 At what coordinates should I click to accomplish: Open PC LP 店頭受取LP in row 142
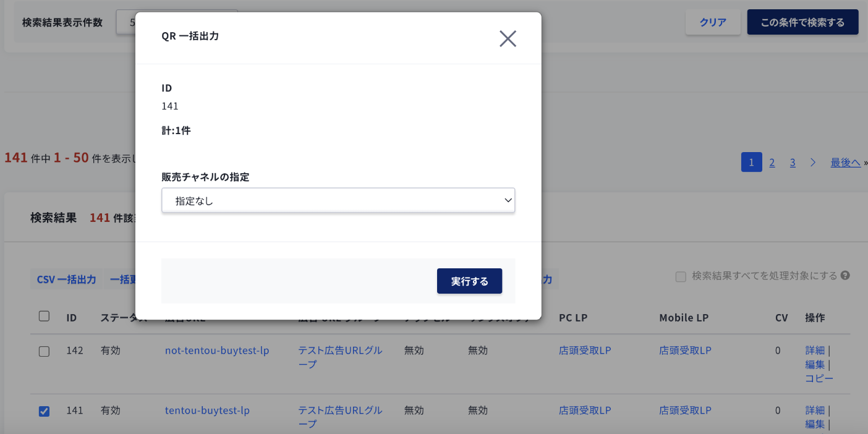pos(585,351)
